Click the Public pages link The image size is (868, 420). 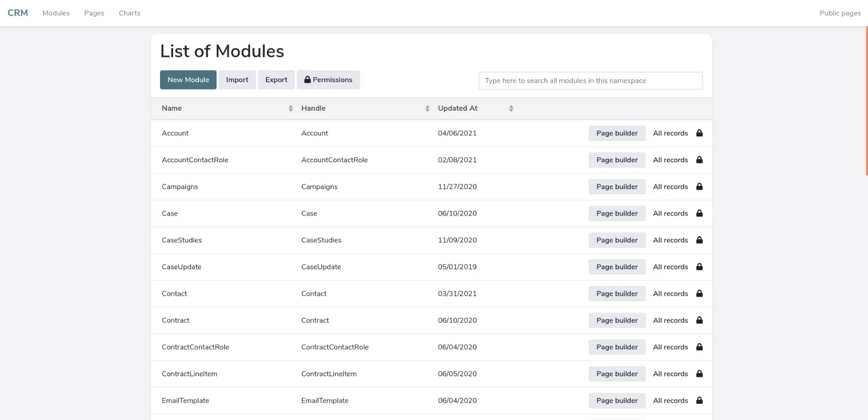tap(840, 13)
